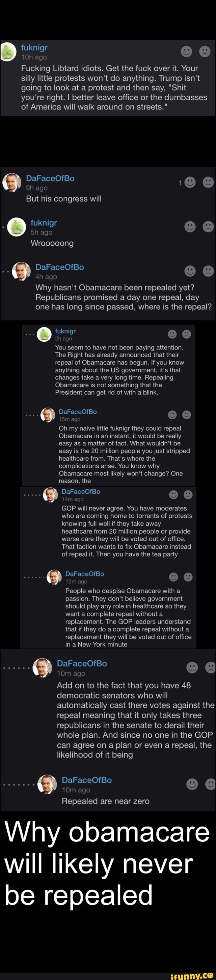Open fuknigr username on the 5h ago reply

[44, 223]
